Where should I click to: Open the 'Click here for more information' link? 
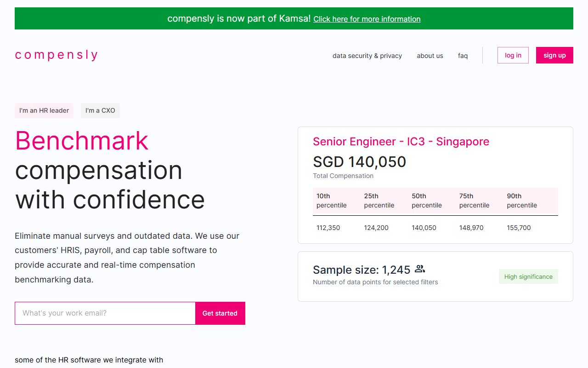coord(367,19)
